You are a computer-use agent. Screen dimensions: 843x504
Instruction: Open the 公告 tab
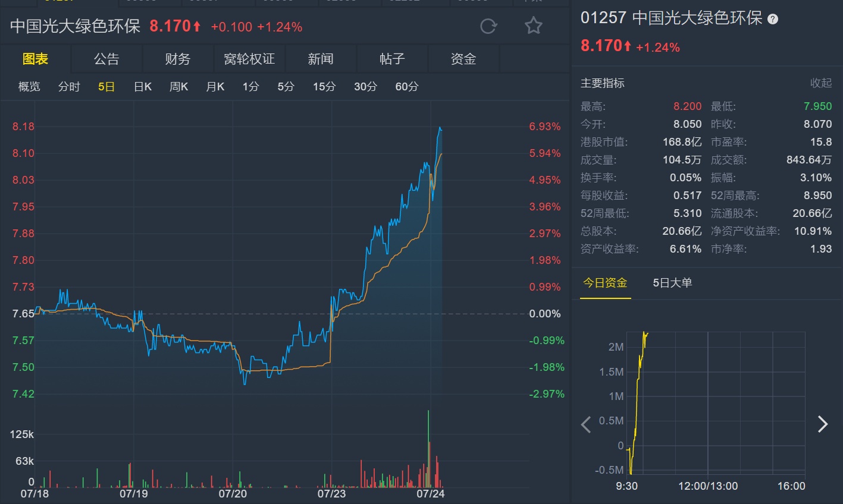106,59
